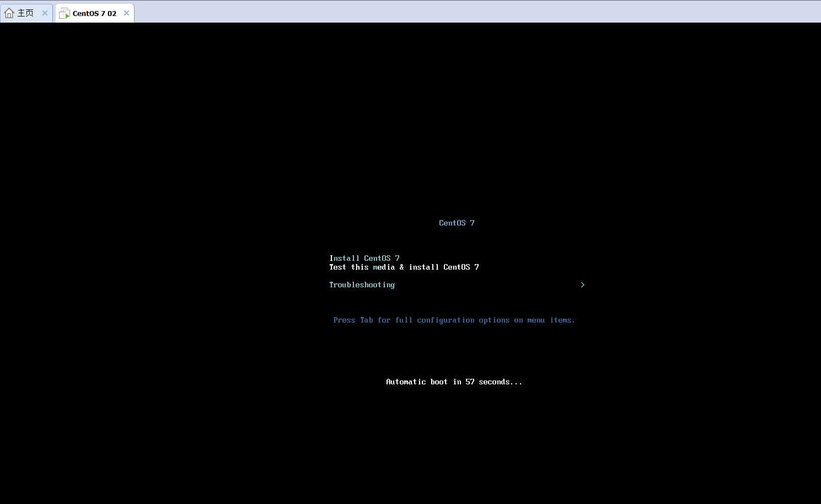Click the CentOS 7 boot menu title
821x504 pixels.
[457, 223]
